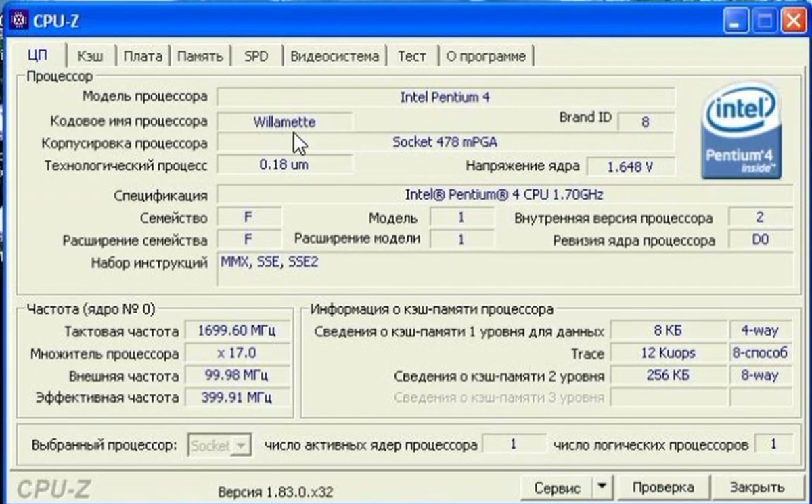Click the 256 КБ L2 cache value
Image resolution: width=812 pixels, height=504 pixels.
coord(668,375)
